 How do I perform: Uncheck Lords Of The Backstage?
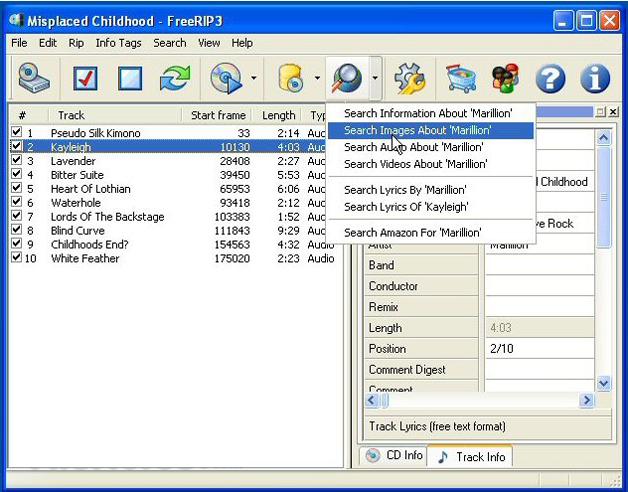coord(16,216)
